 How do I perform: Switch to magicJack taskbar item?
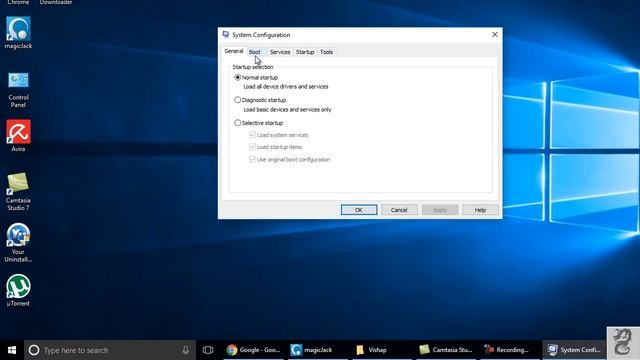pyautogui.click(x=318, y=350)
